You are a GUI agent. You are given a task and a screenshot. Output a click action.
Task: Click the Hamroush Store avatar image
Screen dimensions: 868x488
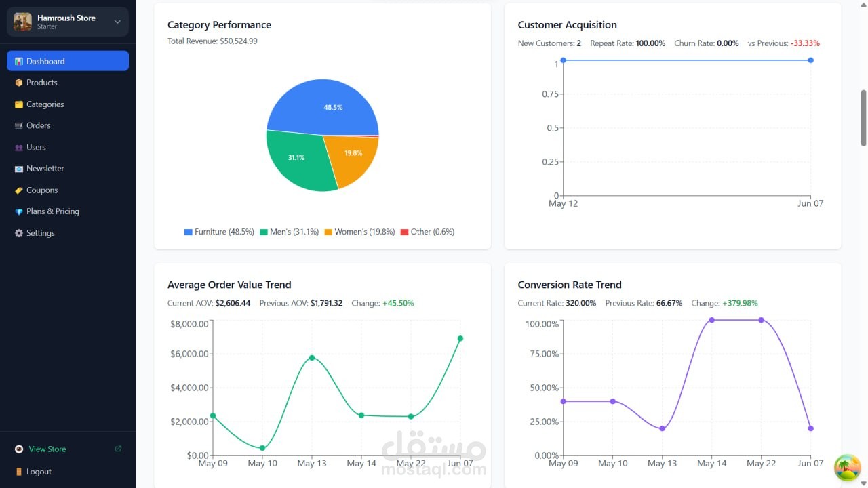click(x=22, y=22)
